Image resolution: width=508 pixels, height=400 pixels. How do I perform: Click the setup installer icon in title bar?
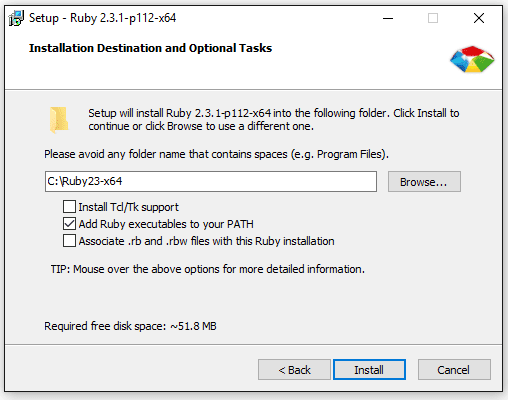(16, 18)
